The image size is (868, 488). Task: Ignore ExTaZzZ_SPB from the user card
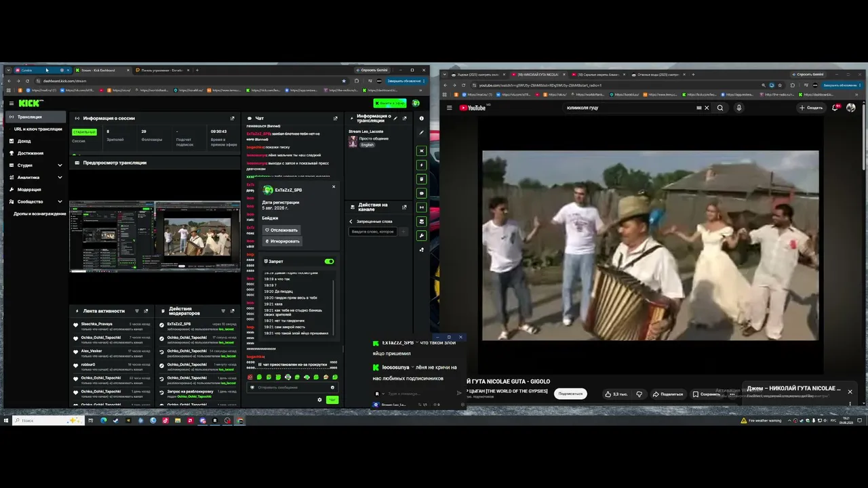coord(282,241)
